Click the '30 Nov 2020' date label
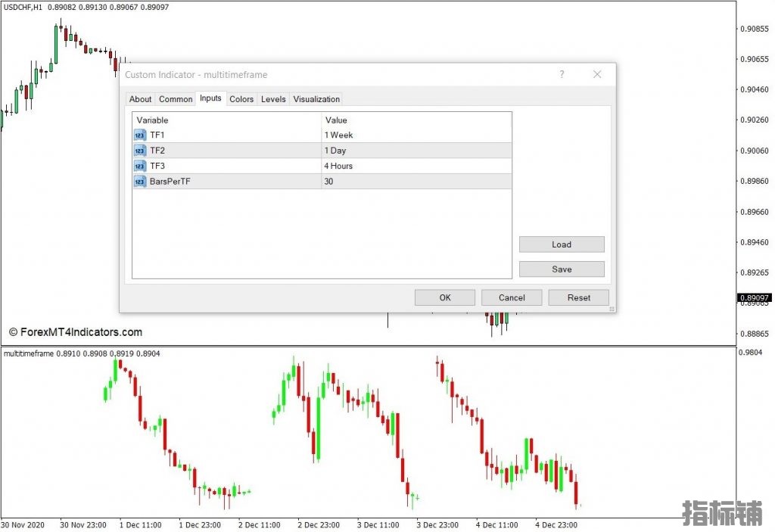775x532 pixels. (23, 524)
